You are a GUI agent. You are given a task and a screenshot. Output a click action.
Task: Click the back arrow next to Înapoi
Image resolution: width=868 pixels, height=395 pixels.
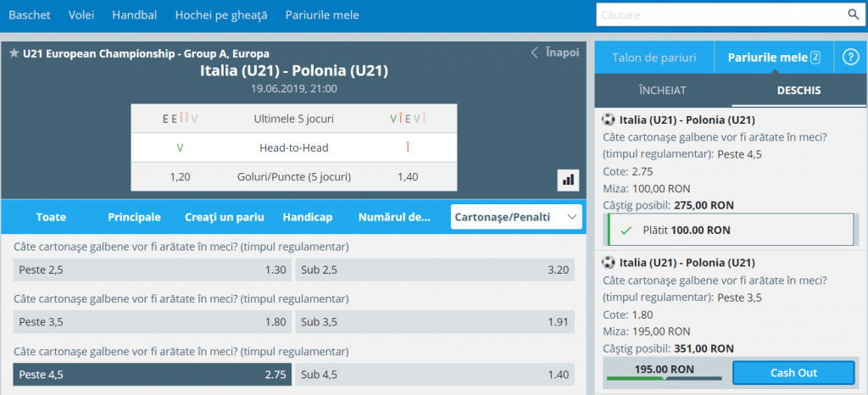535,53
